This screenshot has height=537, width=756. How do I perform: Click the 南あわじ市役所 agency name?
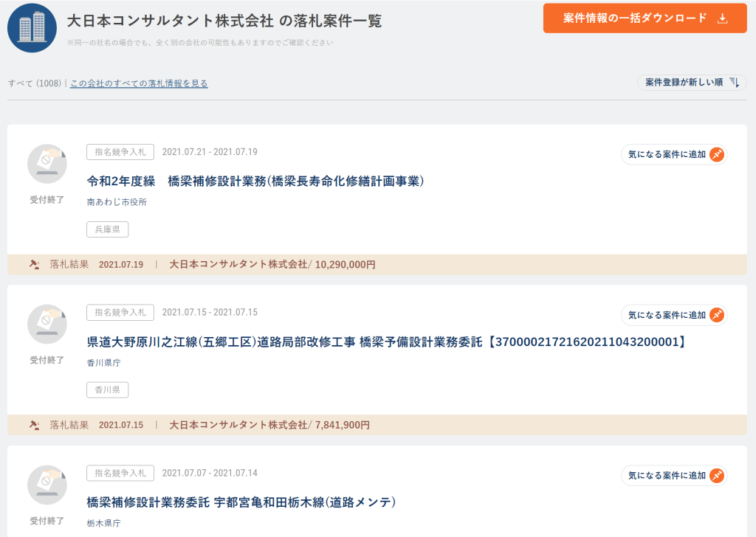[117, 202]
